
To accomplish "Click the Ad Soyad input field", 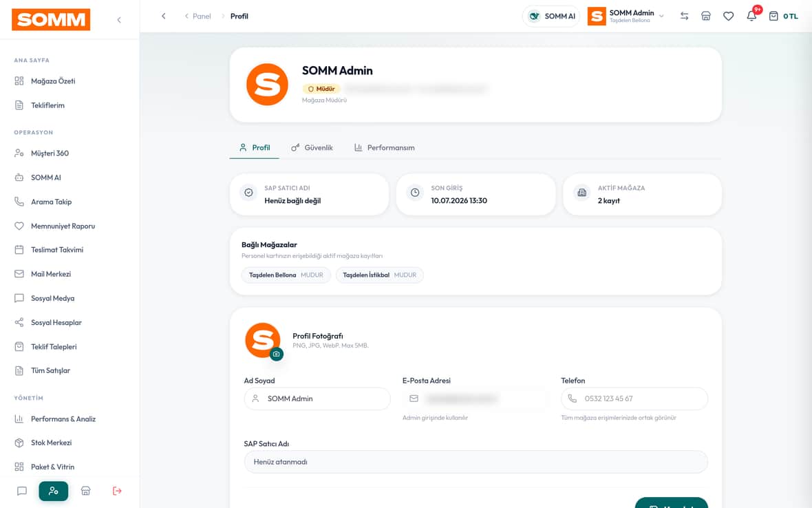I will pyautogui.click(x=317, y=399).
